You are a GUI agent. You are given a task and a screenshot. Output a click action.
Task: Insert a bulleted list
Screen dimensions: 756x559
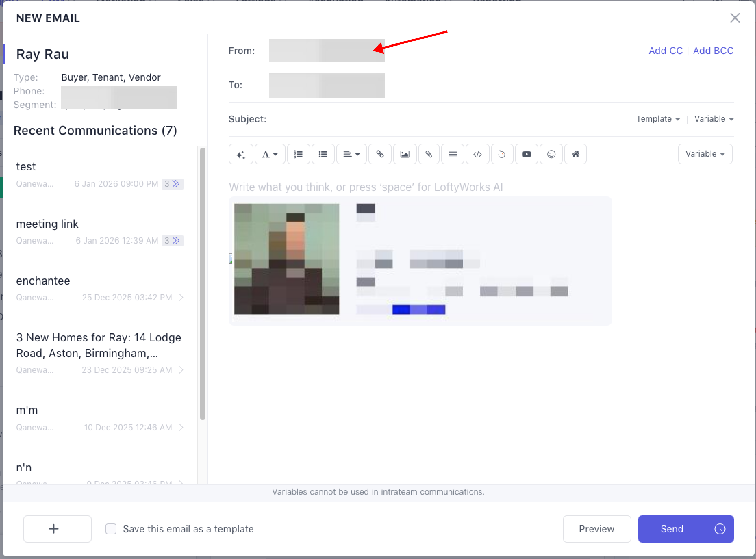tap(323, 154)
